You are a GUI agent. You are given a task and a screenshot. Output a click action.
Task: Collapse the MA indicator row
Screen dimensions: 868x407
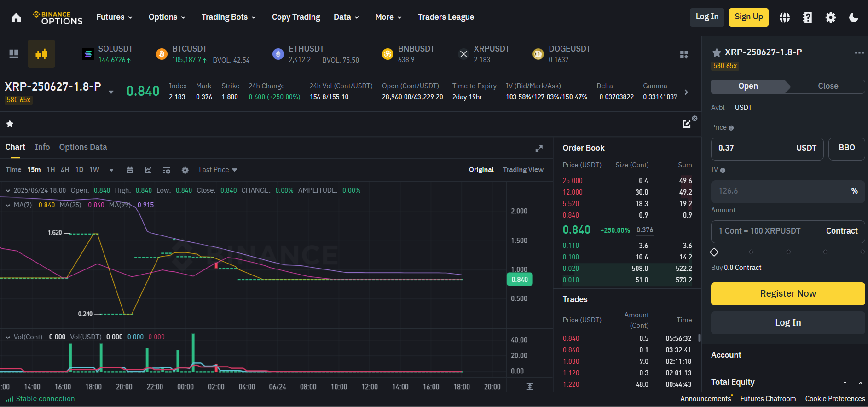[8, 205]
